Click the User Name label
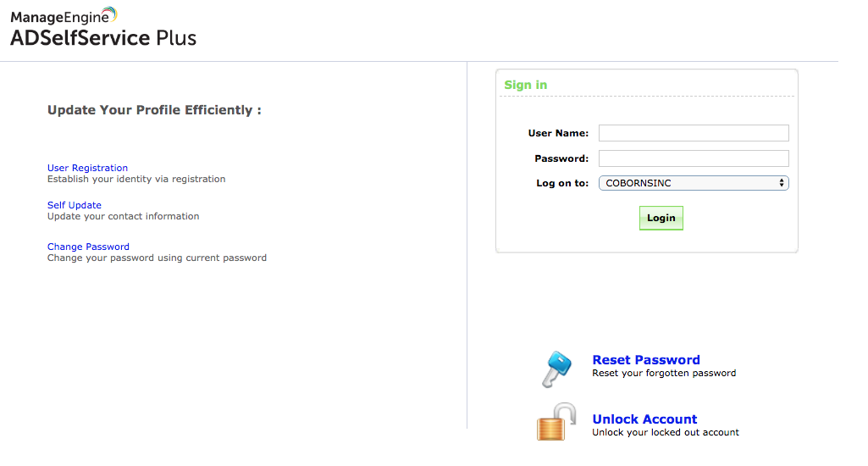 click(558, 133)
